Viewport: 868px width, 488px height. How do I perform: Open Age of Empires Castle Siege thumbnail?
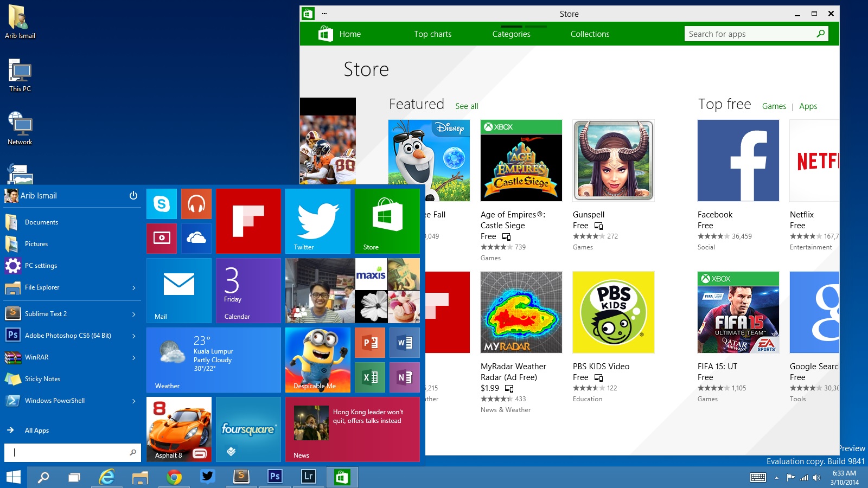coord(521,160)
